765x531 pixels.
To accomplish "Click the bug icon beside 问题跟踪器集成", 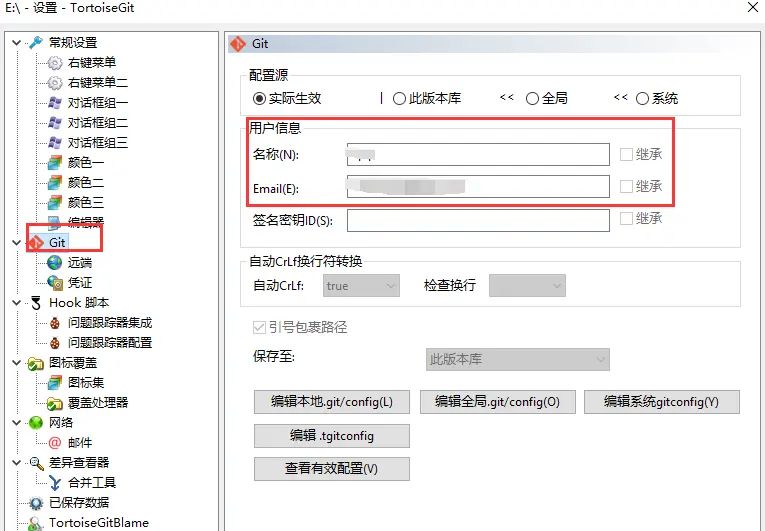I will pos(55,323).
